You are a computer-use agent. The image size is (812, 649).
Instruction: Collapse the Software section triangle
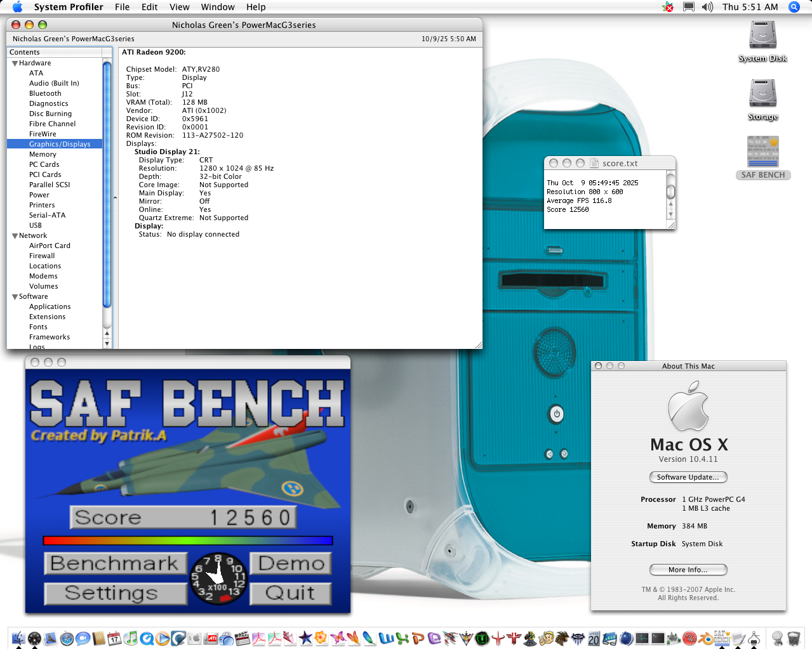[15, 297]
